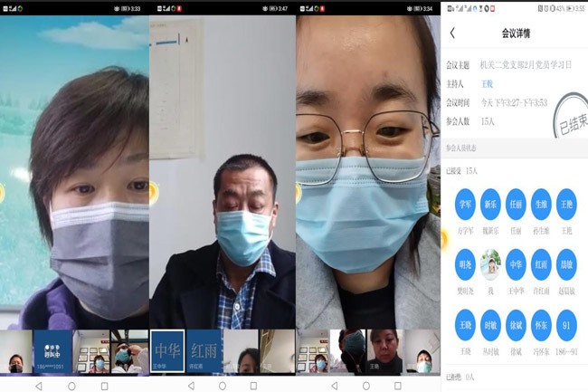Open the 明尧 participant avatar
This screenshot has width=588, height=392.
tap(465, 265)
